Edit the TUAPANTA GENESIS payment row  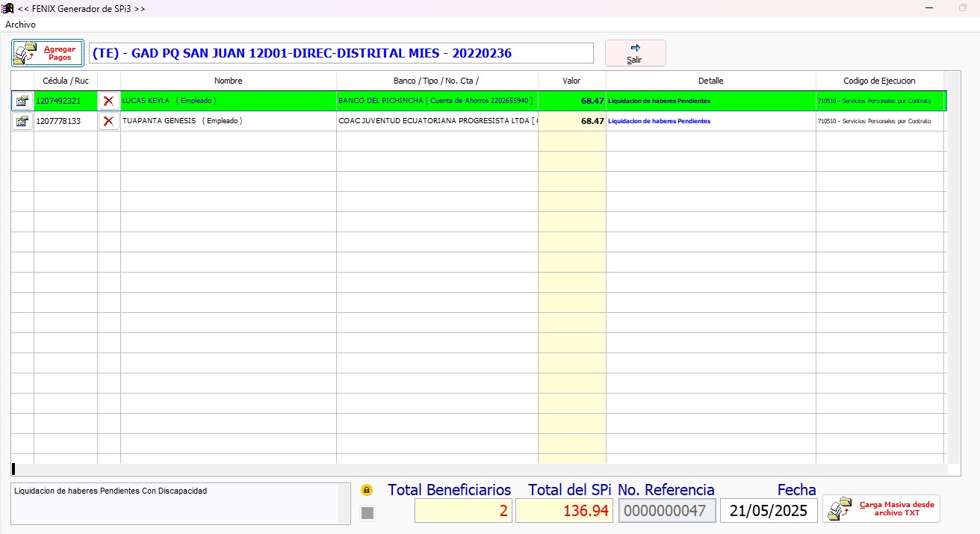(22, 121)
